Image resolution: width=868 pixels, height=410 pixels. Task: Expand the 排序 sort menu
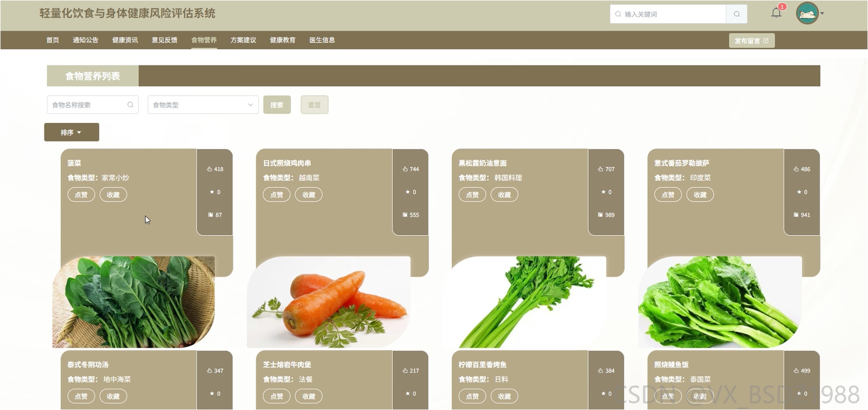71,132
